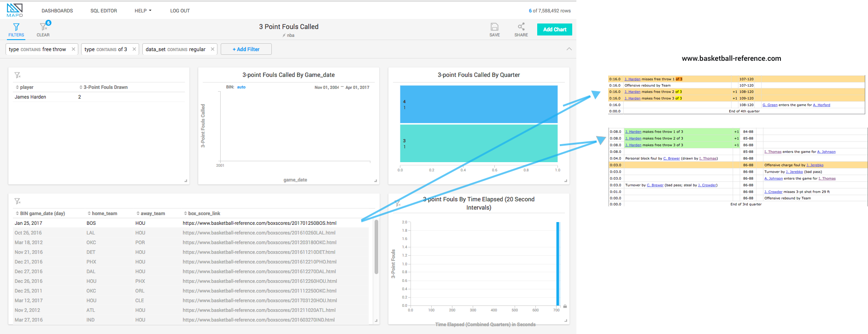
Task: Open the 201701250BOS box score link
Action: coord(259,223)
